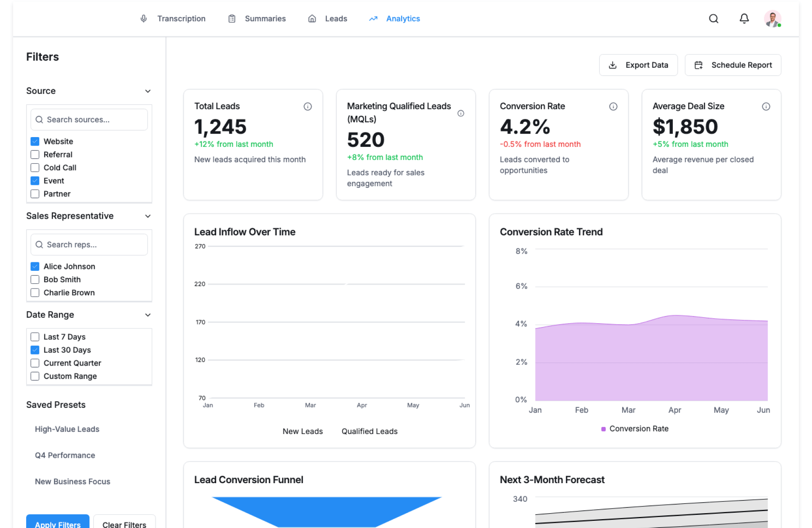Viewport: 812px width, 528px height.
Task: Collapse the Date Range section chevron
Action: (148, 315)
